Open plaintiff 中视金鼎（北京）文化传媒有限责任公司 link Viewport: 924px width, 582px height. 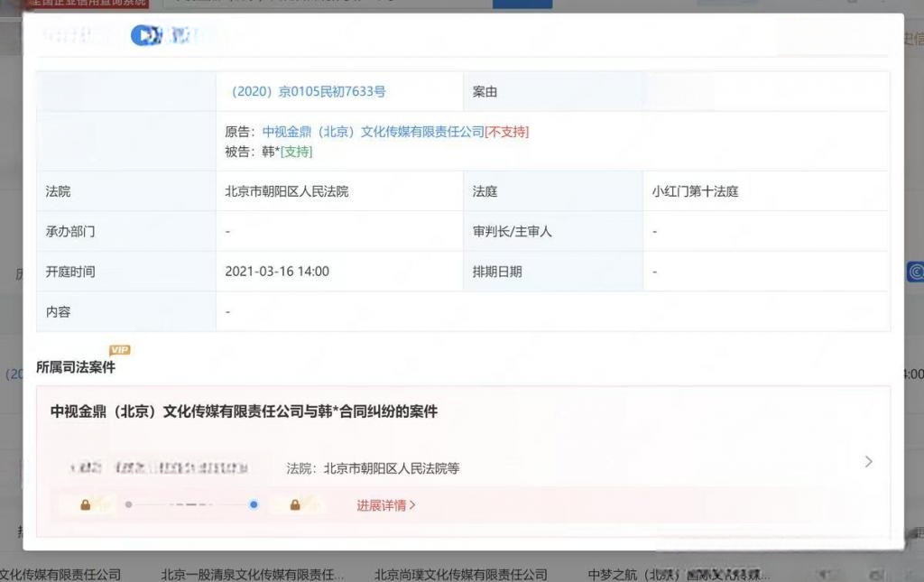[373, 132]
